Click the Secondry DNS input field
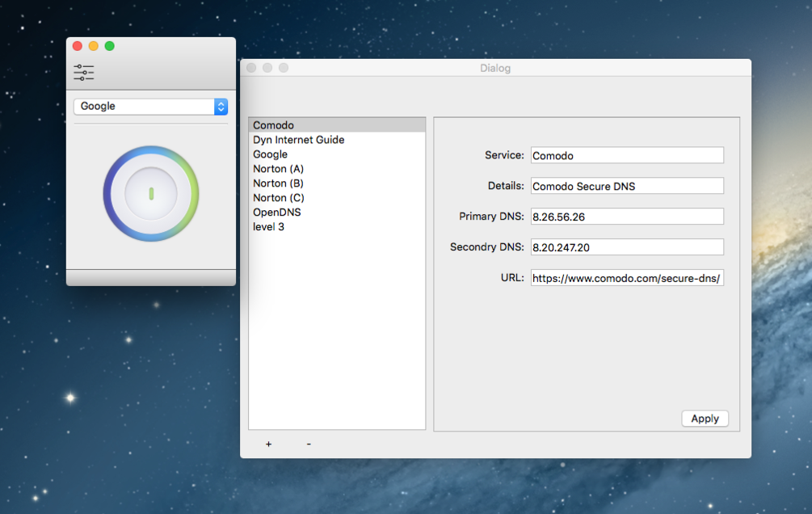Screen dimensions: 812x514 tap(627, 247)
